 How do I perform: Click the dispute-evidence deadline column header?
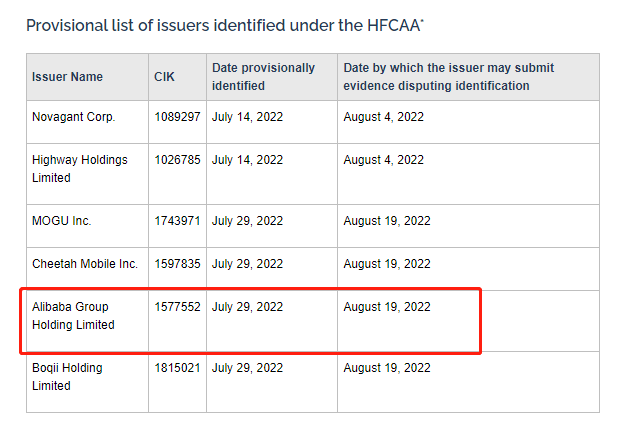pyautogui.click(x=448, y=76)
